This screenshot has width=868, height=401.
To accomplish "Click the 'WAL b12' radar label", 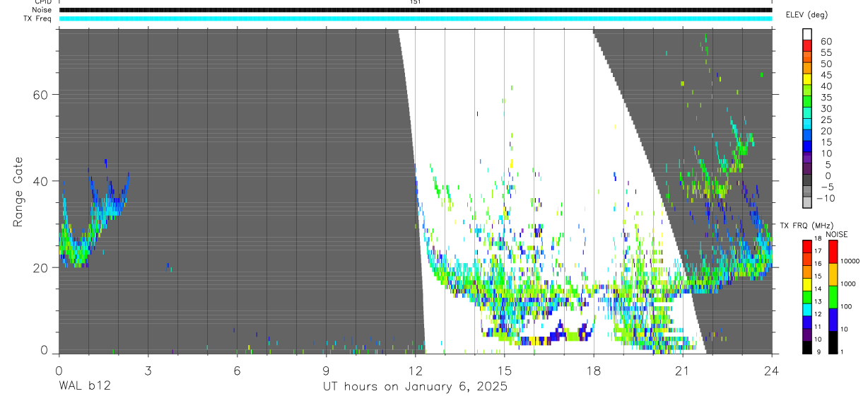I will [84, 386].
